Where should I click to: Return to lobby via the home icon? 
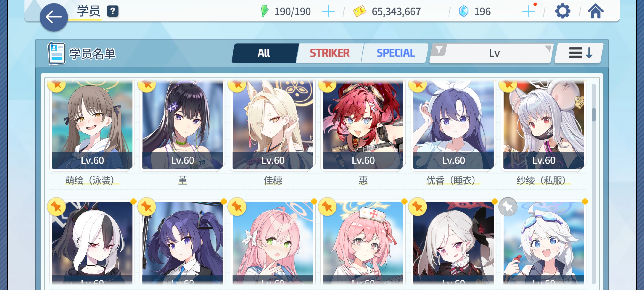click(595, 11)
